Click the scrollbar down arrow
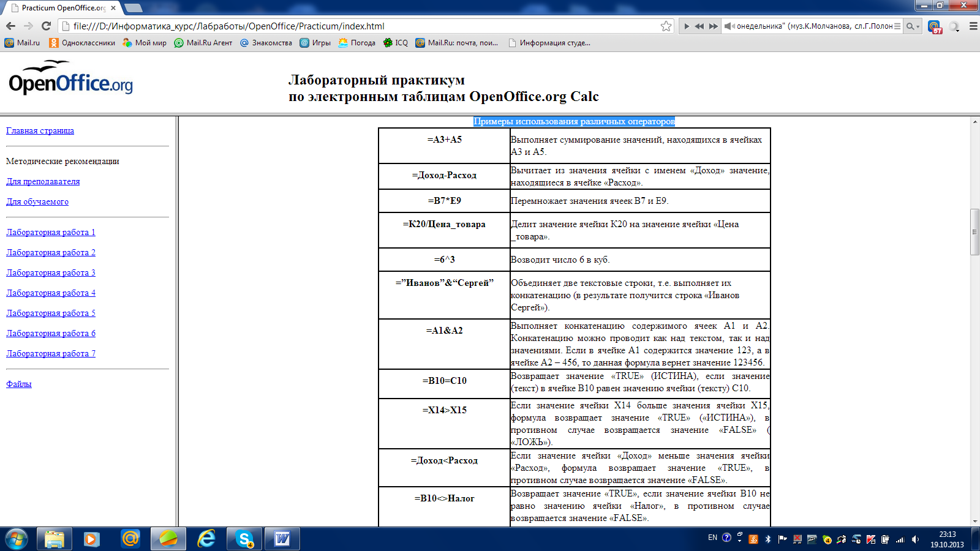Screen dimensions: 980x551 click(974, 522)
